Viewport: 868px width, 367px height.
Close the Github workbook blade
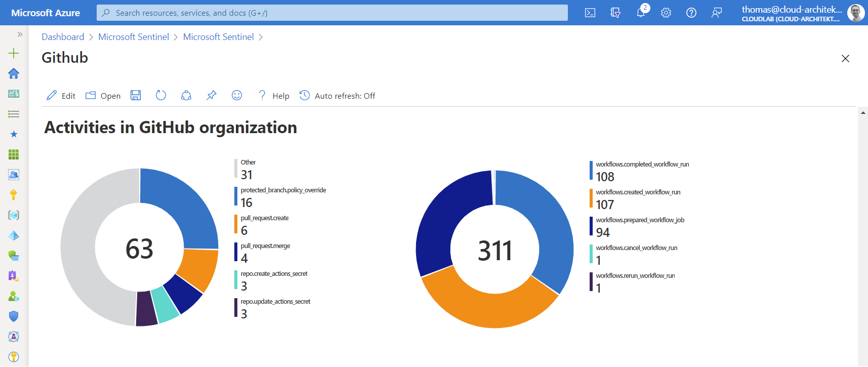coord(845,58)
